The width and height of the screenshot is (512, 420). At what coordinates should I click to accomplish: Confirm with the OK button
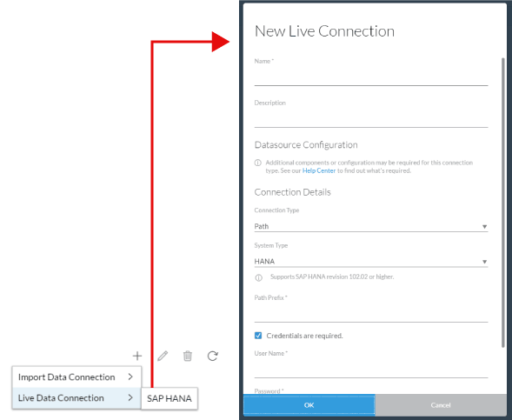click(309, 405)
